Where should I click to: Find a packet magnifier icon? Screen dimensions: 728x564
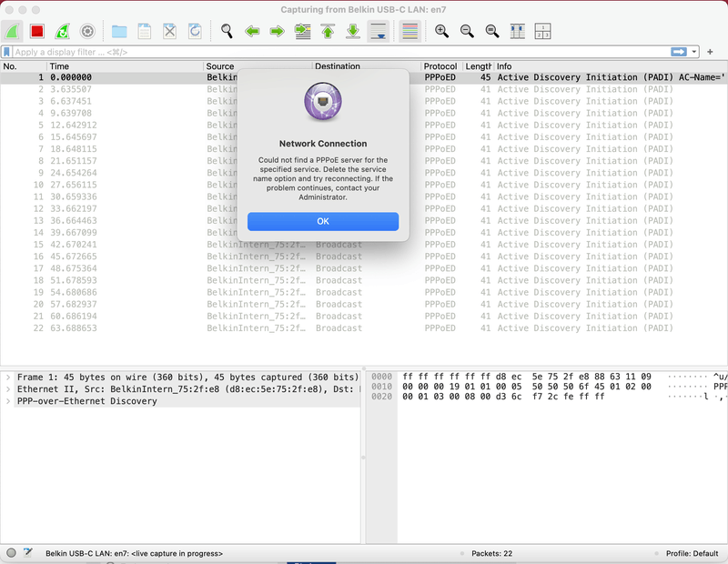[227, 32]
